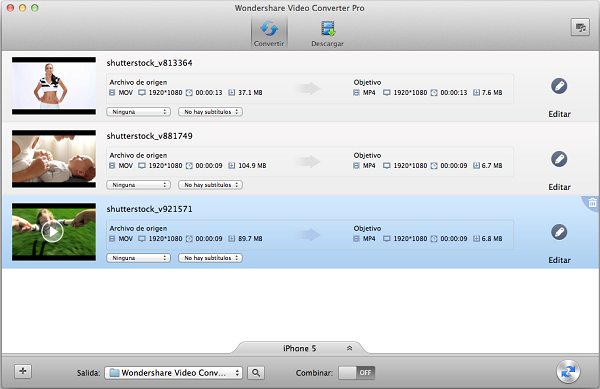Click the Editar label for shutterstock_v813364
Viewport: 600px width, 389px height.
(x=559, y=114)
